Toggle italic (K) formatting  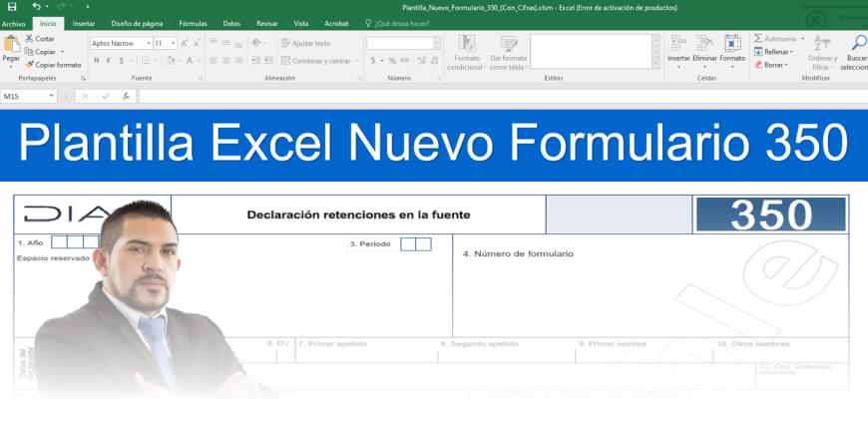click(x=109, y=60)
